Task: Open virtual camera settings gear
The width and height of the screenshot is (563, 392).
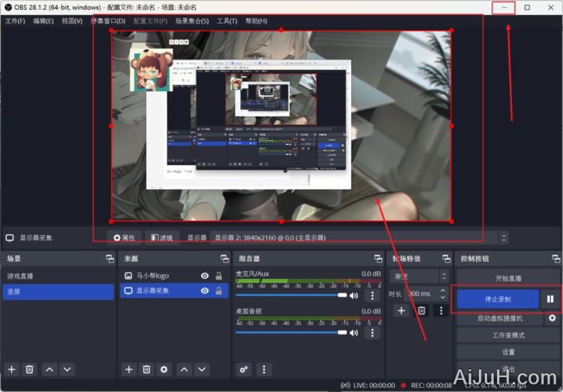Action: 553,318
